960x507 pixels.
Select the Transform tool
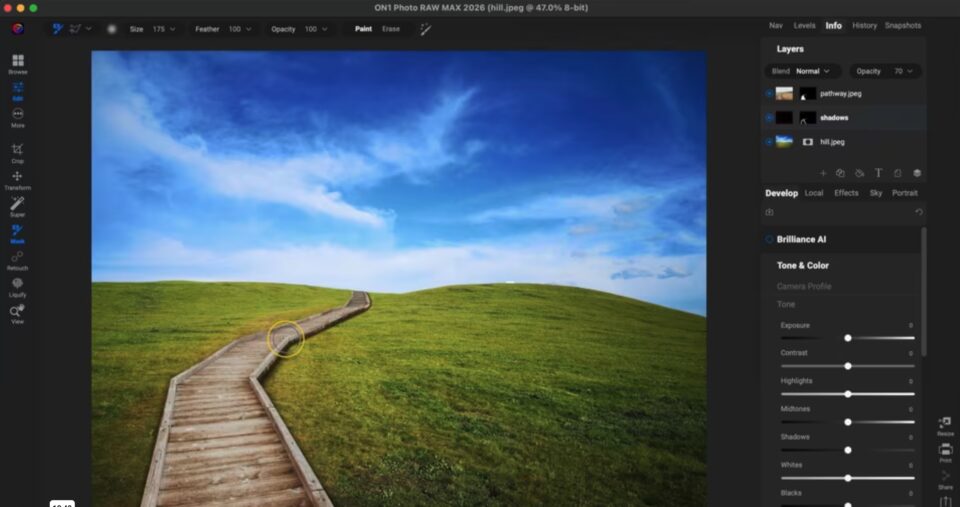click(x=18, y=180)
